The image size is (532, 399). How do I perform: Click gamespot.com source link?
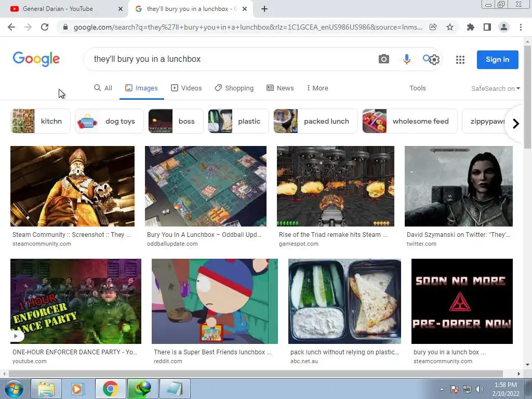pyautogui.click(x=299, y=244)
